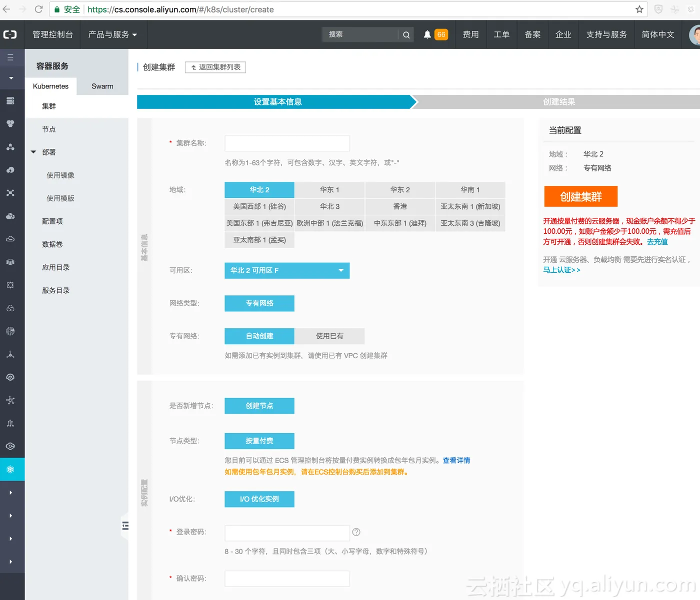This screenshot has height=600, width=700.
Task: Collapse the 部署 tree section
Action: click(33, 152)
